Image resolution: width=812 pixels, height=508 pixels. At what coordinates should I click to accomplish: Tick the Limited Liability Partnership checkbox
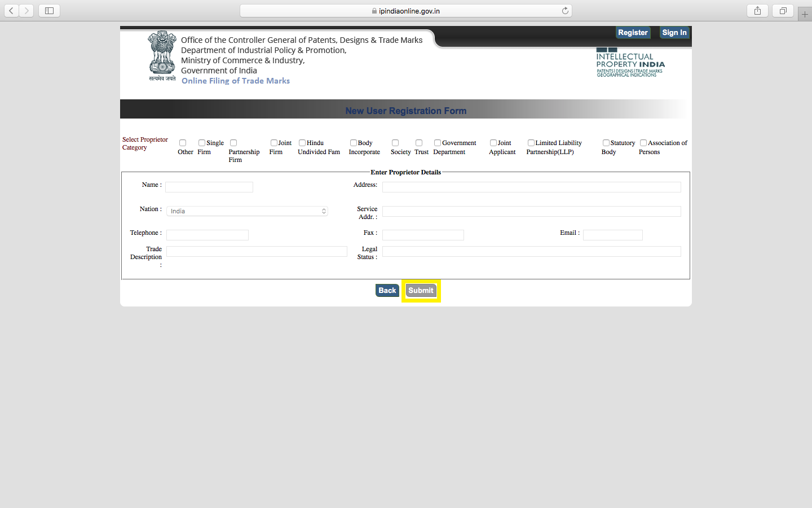coord(531,143)
